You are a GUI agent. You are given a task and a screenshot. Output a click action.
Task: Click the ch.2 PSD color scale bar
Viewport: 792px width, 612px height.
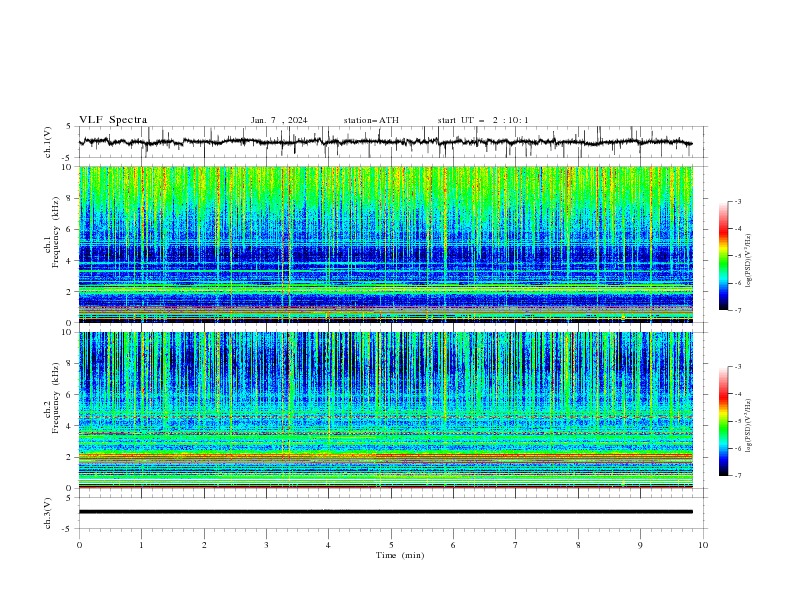tap(723, 421)
